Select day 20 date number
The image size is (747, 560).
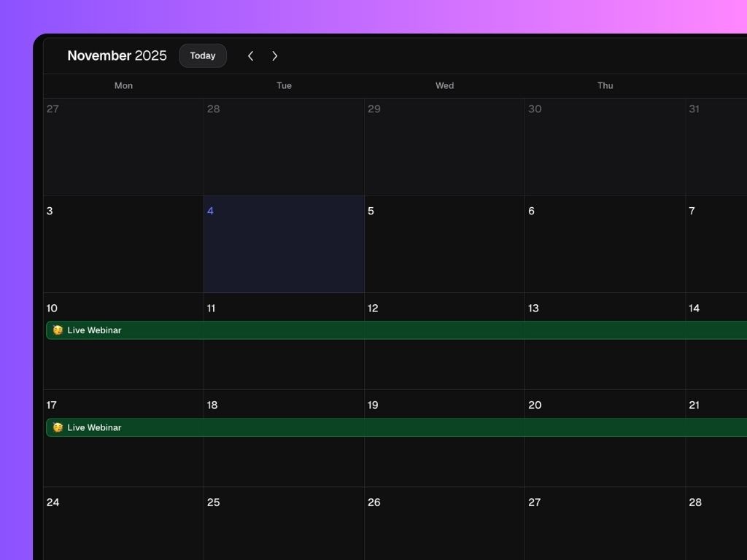535,405
